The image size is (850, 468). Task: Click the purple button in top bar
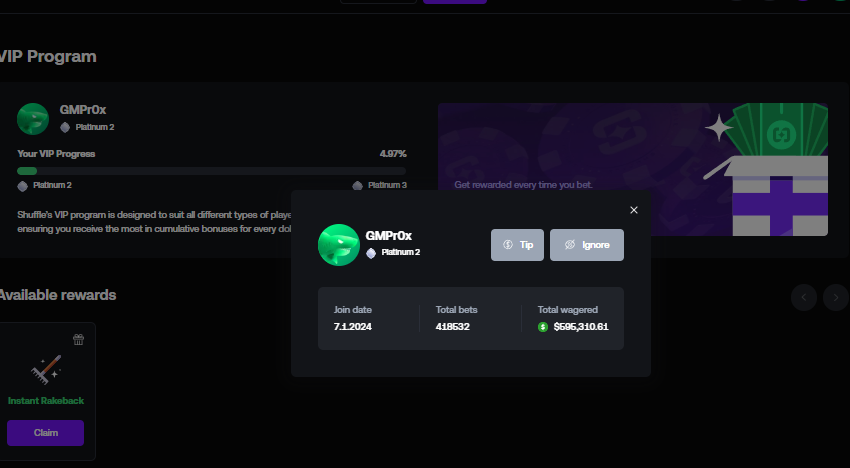pyautogui.click(x=455, y=2)
